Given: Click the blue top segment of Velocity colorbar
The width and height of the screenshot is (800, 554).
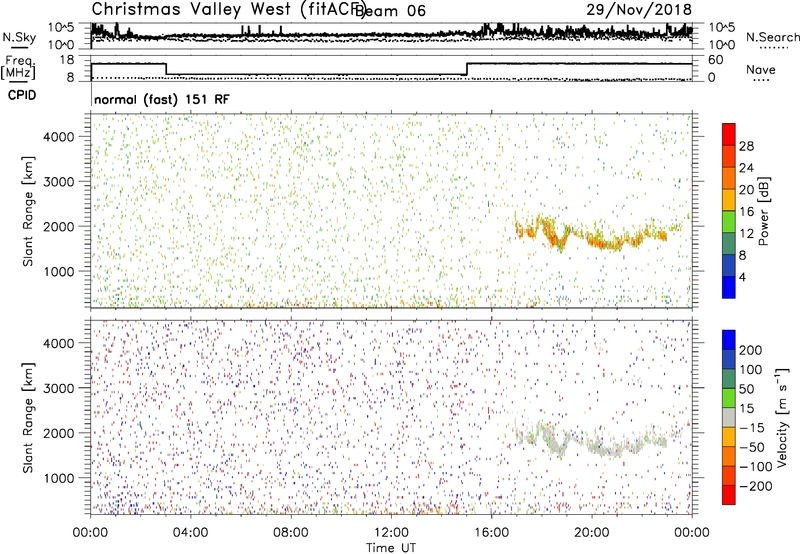Looking at the screenshot, I should tap(729, 340).
